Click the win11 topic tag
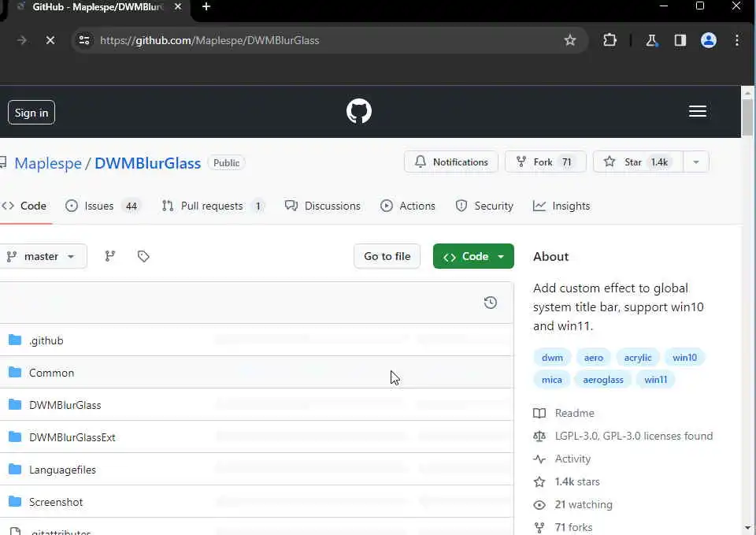This screenshot has width=756, height=535. coord(656,380)
